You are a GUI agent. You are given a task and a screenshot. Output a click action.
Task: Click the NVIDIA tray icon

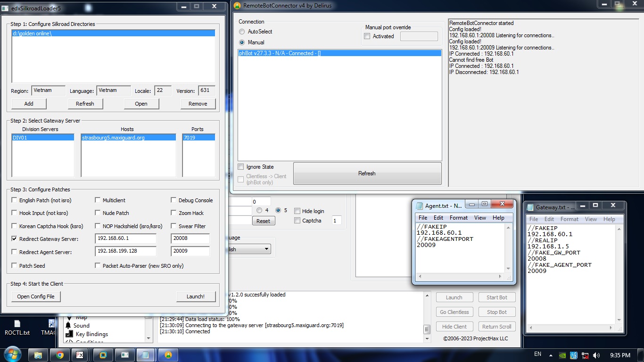(562, 355)
